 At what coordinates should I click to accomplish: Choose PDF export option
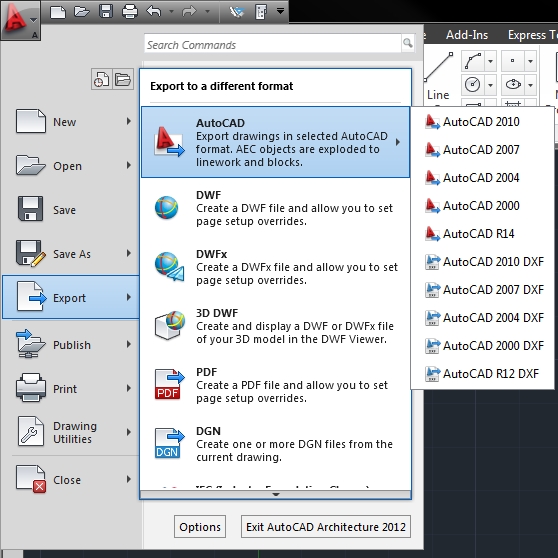pyautogui.click(x=275, y=385)
